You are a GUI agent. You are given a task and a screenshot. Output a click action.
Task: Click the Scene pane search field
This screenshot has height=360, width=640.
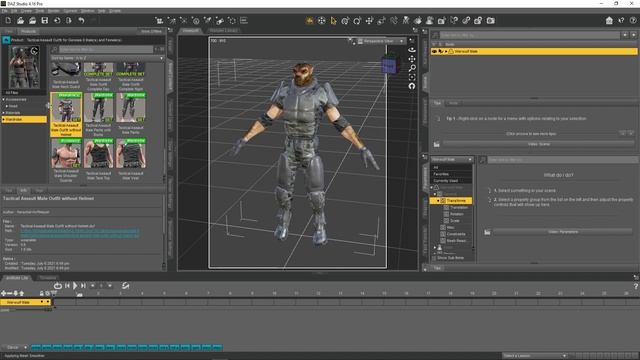tap(529, 36)
